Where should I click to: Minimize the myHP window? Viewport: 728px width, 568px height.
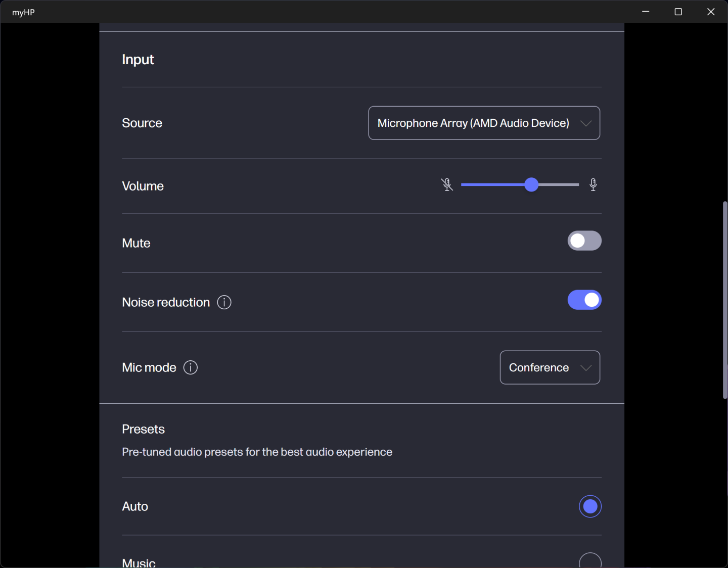pos(646,12)
